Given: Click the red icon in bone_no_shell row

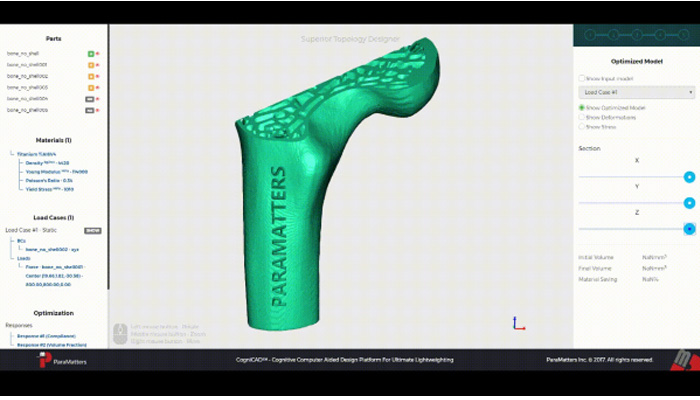Looking at the screenshot, I should [x=98, y=54].
